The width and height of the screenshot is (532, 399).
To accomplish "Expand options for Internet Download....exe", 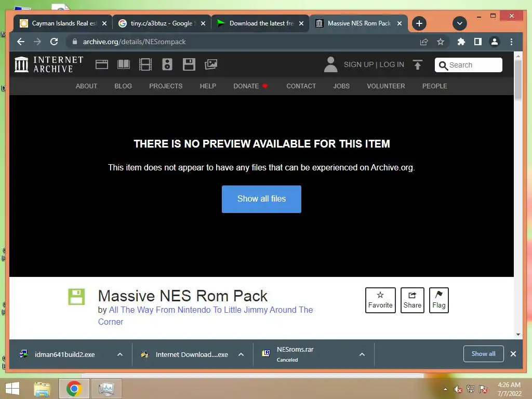I will [x=241, y=354].
